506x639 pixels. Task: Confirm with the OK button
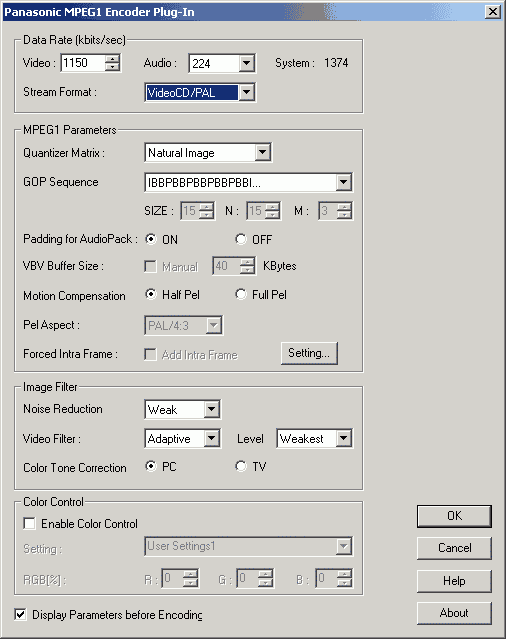[454, 516]
